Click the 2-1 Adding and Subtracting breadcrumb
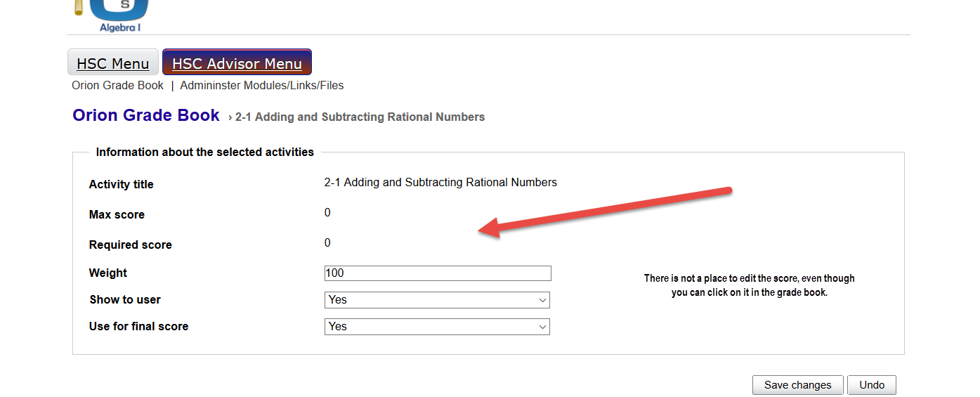 click(360, 117)
